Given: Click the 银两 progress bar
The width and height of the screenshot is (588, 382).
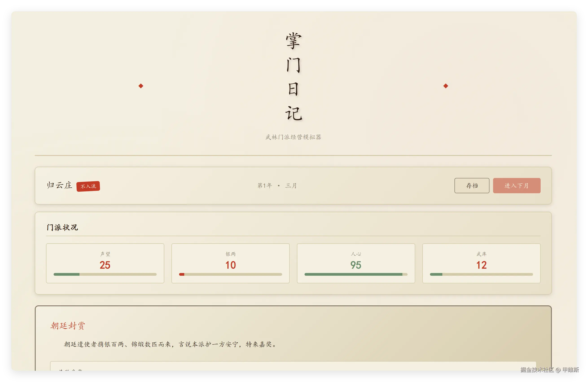Looking at the screenshot, I should [x=230, y=274].
